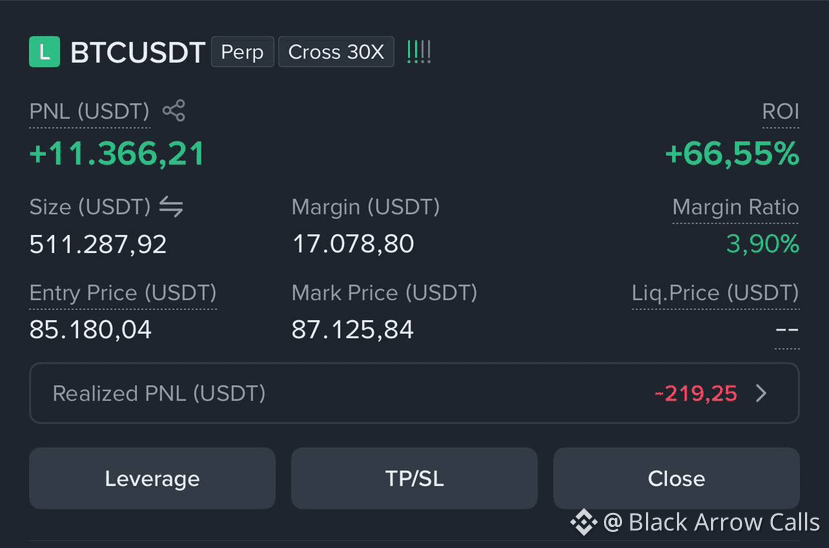Click the green L long-position badge

pyautogui.click(x=44, y=52)
